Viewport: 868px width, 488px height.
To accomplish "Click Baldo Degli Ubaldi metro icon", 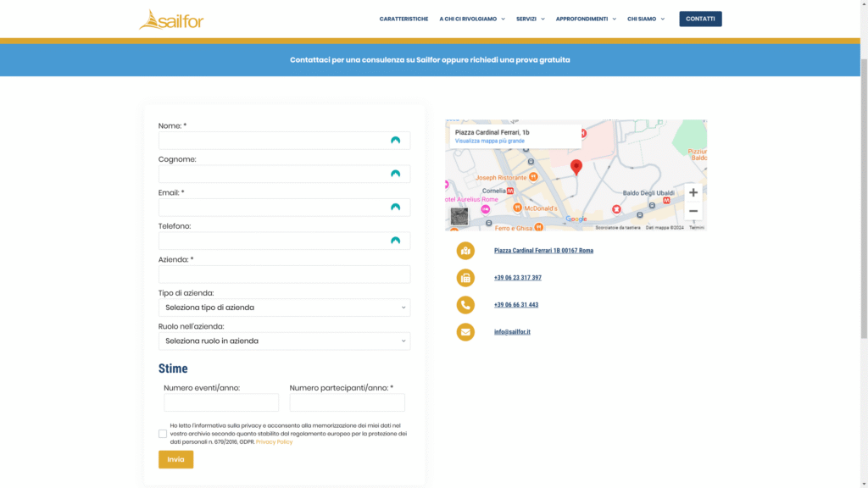I will coord(666,200).
